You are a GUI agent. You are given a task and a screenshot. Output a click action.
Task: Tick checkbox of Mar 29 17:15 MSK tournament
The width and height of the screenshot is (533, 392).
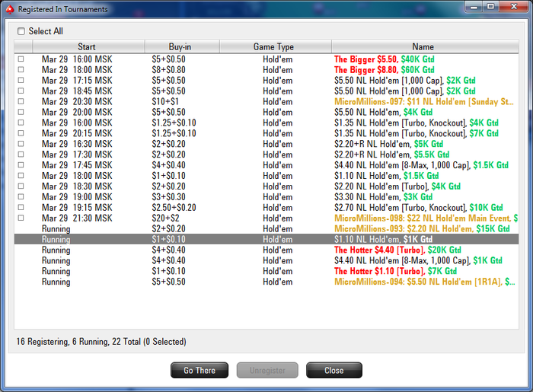(x=21, y=80)
